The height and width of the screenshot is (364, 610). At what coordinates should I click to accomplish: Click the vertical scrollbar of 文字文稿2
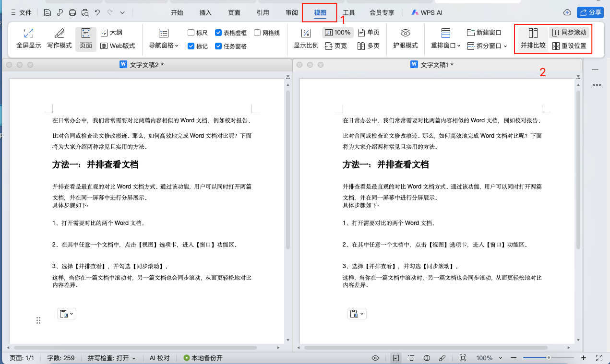[x=288, y=170]
